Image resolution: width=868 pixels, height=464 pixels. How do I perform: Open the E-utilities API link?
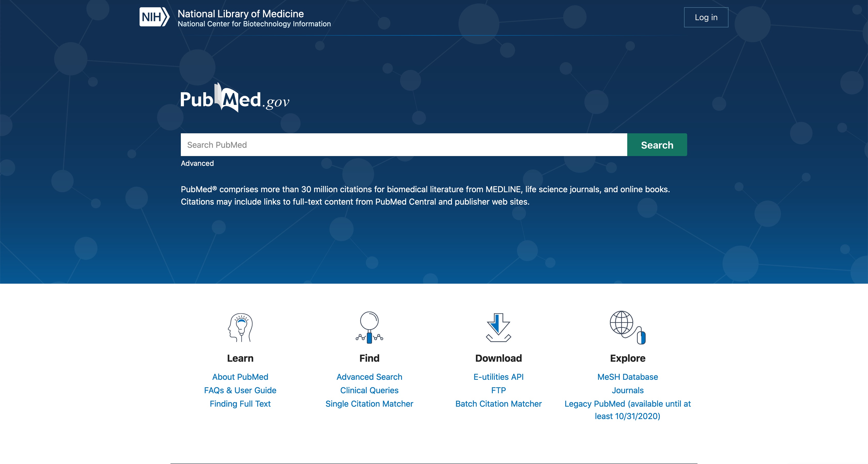(x=498, y=377)
